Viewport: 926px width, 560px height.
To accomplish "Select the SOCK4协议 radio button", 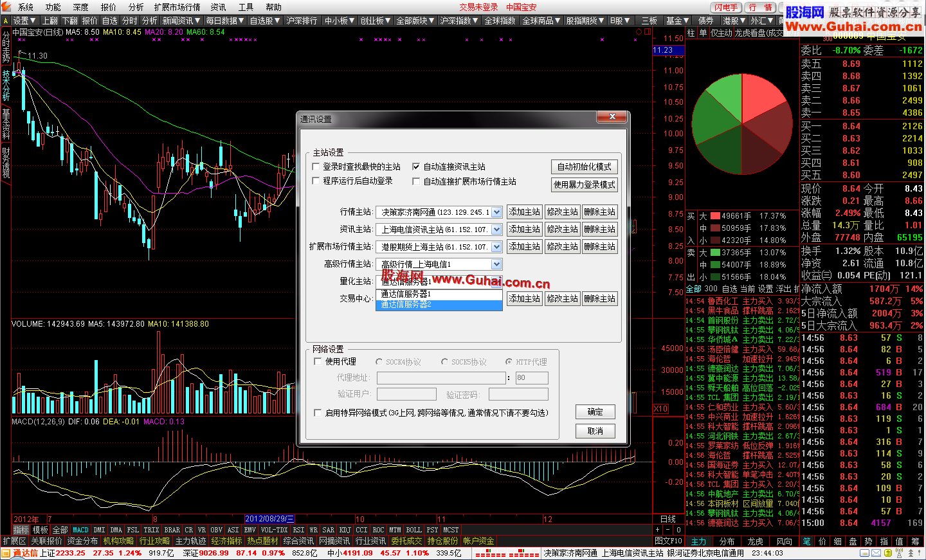I will (x=379, y=362).
